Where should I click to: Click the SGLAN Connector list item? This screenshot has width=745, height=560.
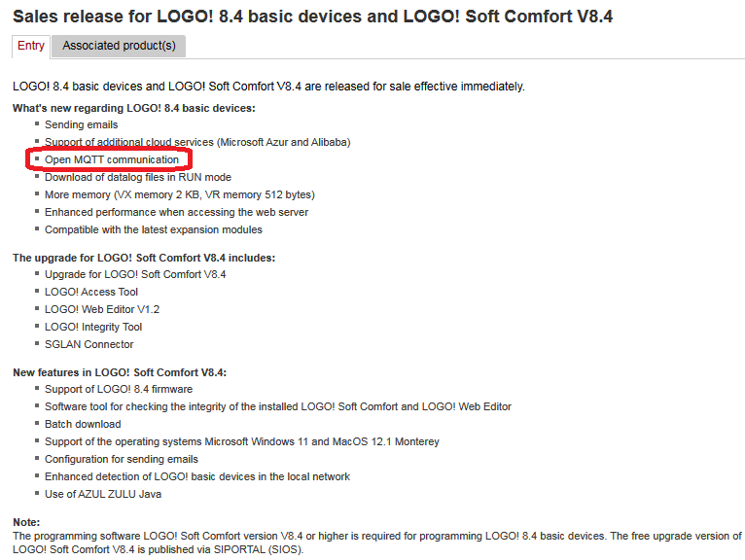click(89, 344)
